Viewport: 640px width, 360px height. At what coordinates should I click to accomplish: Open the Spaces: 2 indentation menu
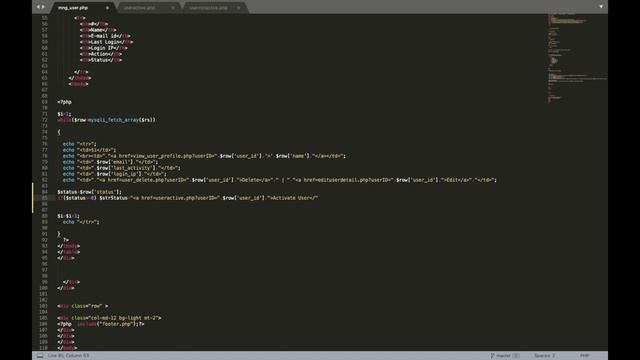pyautogui.click(x=544, y=356)
